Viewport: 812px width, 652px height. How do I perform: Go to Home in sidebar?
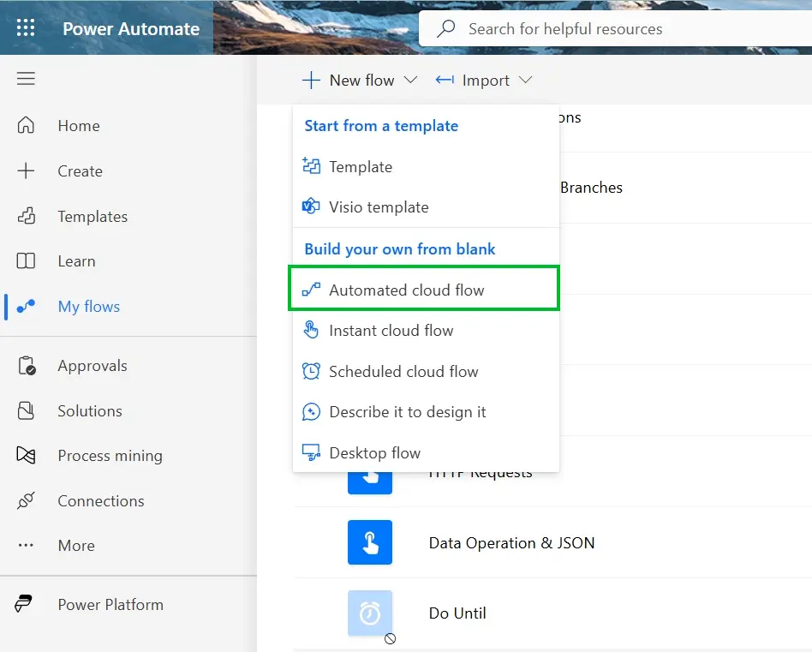click(79, 126)
